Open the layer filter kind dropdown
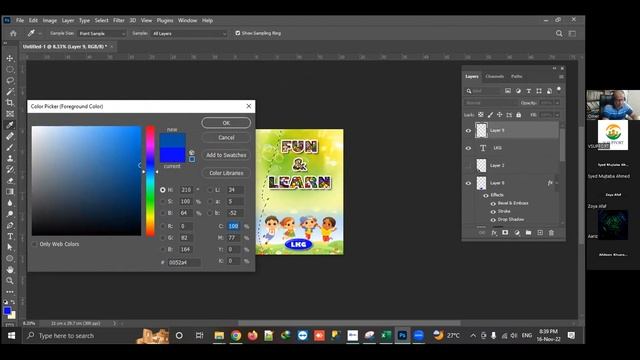 483,91
